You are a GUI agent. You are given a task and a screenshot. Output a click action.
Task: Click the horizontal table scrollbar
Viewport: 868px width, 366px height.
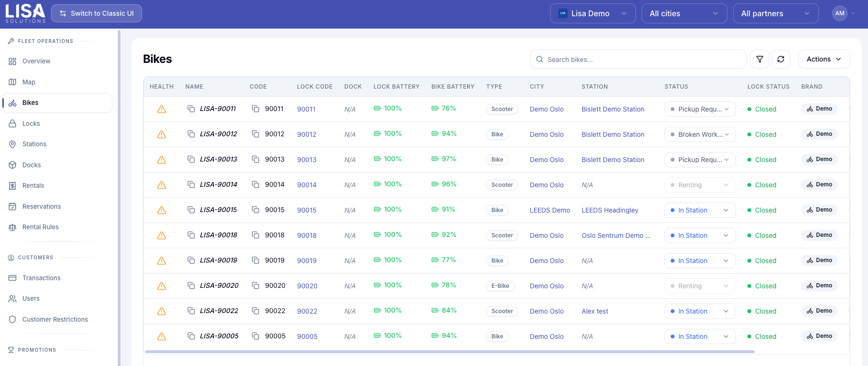(x=449, y=352)
